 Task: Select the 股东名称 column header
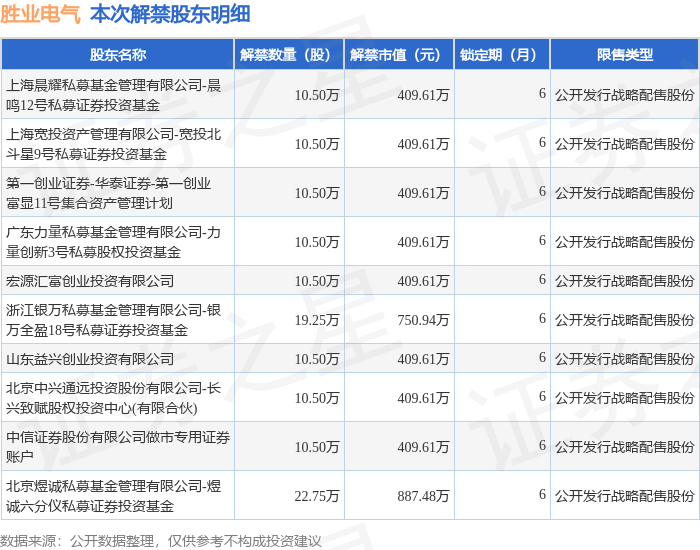coord(118,54)
